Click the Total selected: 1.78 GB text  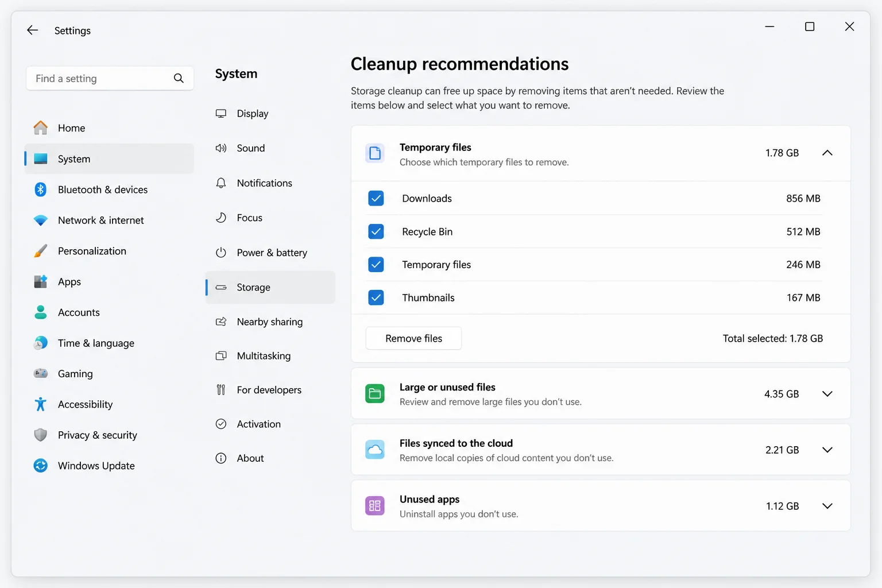[x=773, y=338]
